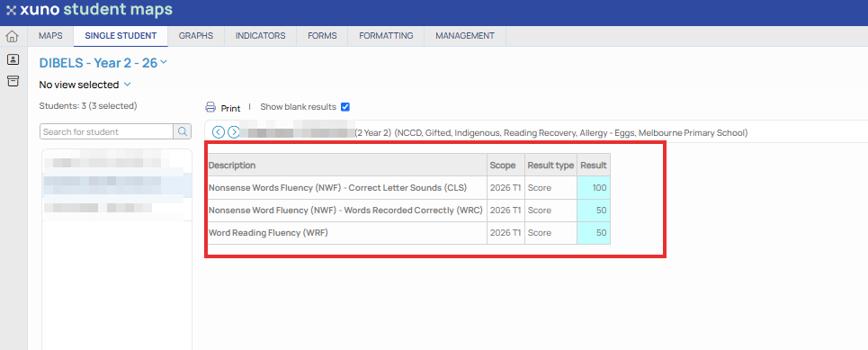Click the Xuno logo cross icon
This screenshot has height=350, width=868.
coord(11,10)
